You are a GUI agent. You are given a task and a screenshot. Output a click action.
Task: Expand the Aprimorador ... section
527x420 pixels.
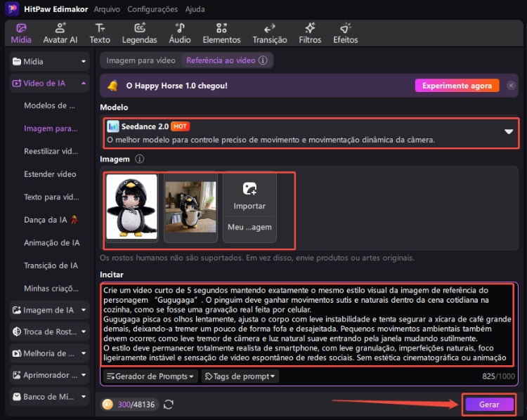pyautogui.click(x=49, y=375)
